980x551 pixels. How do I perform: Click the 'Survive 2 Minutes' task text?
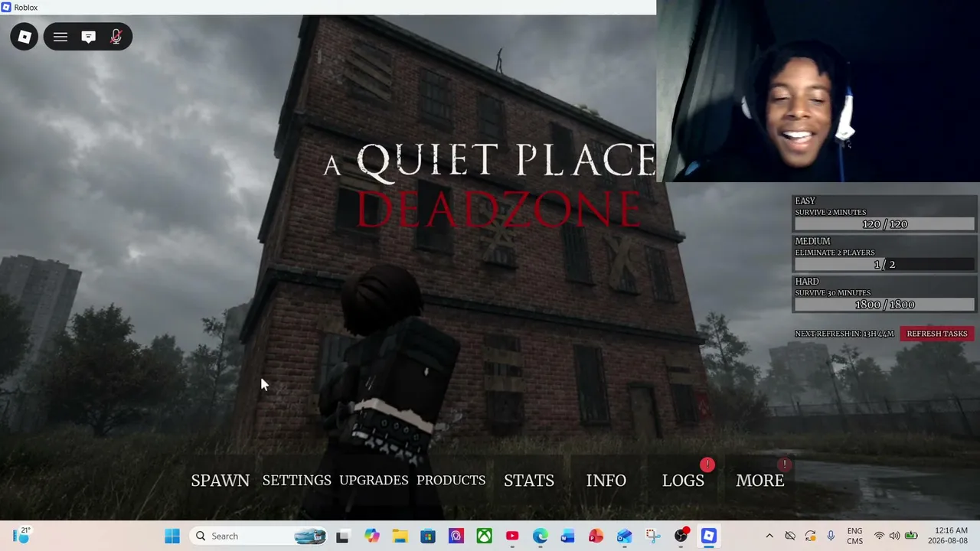pos(831,212)
